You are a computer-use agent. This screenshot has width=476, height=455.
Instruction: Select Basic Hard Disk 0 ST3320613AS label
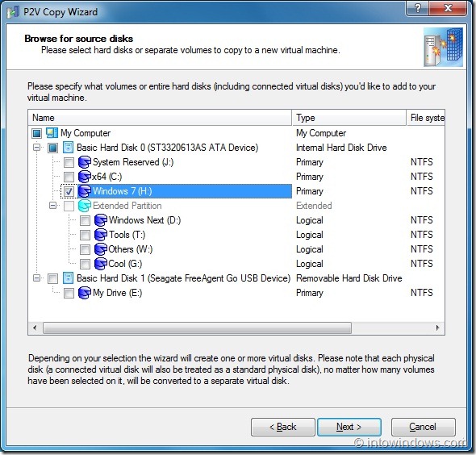tap(168, 148)
